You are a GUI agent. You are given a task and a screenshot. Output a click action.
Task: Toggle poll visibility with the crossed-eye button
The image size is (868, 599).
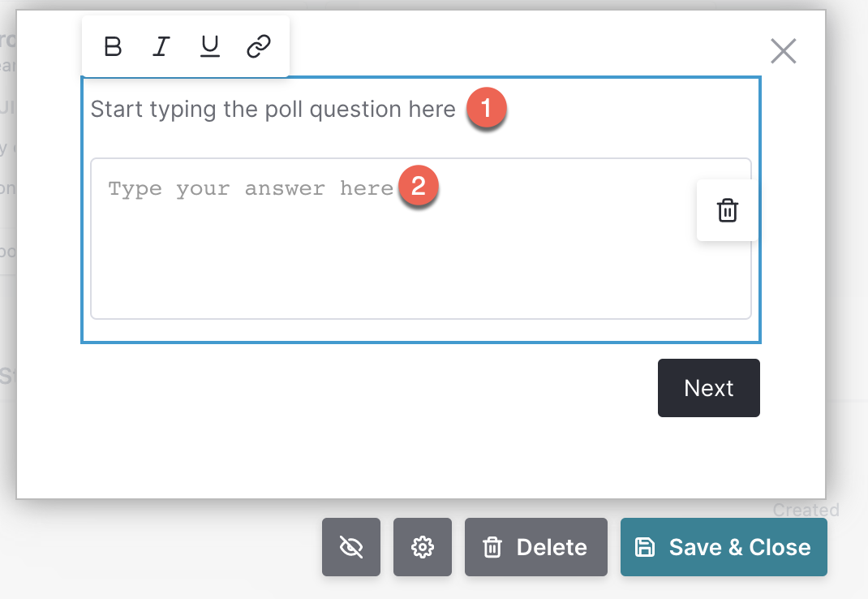pyautogui.click(x=351, y=547)
